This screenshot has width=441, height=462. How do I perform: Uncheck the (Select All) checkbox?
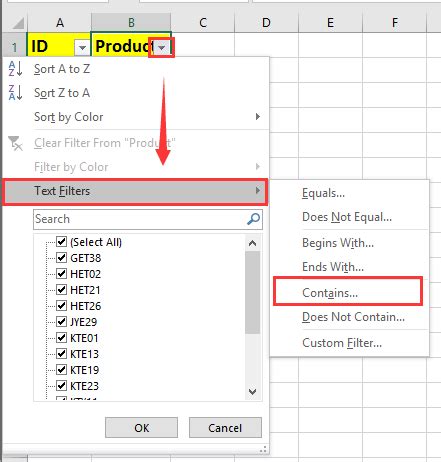click(x=61, y=241)
